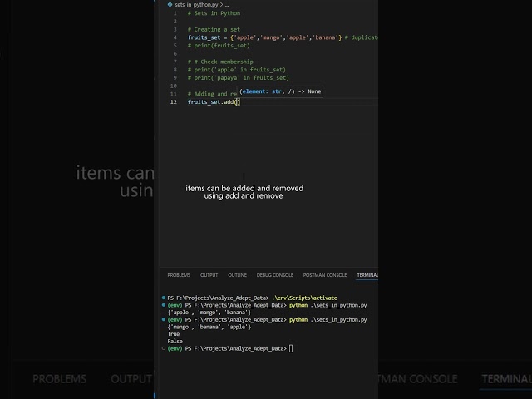Click line number 4 in the gutter

(x=175, y=37)
